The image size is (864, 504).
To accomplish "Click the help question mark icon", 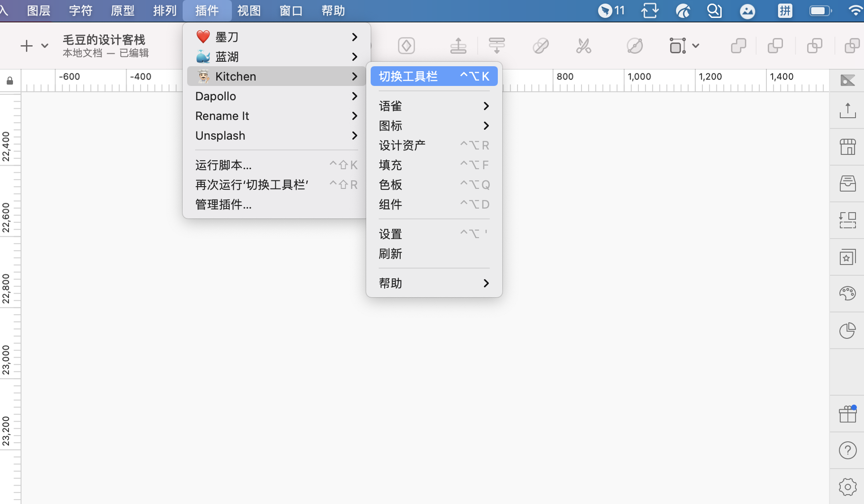I will (847, 450).
